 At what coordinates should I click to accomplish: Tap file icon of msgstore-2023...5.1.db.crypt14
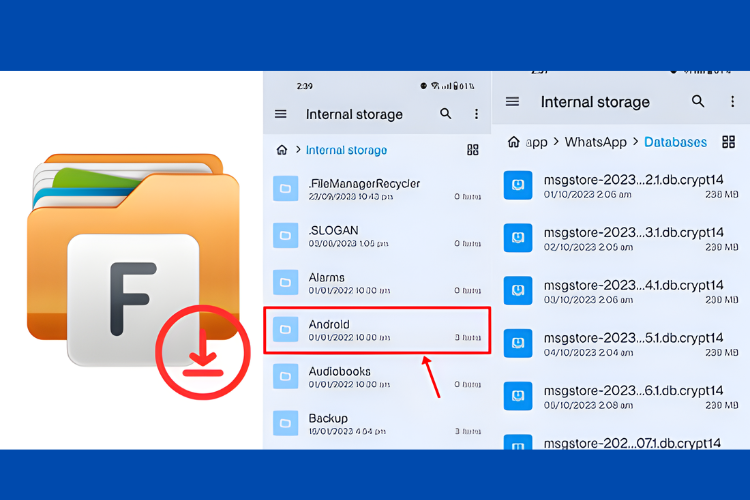coord(518,343)
